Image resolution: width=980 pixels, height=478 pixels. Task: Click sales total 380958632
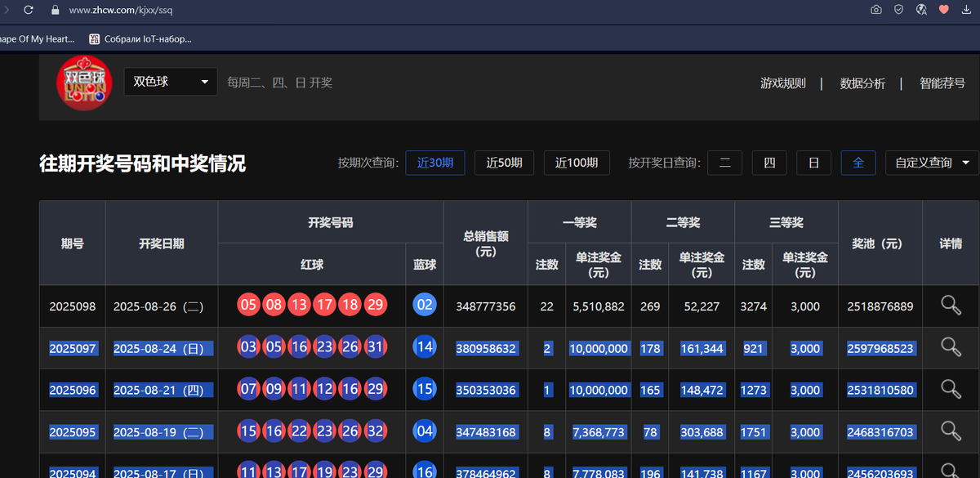pyautogui.click(x=486, y=348)
